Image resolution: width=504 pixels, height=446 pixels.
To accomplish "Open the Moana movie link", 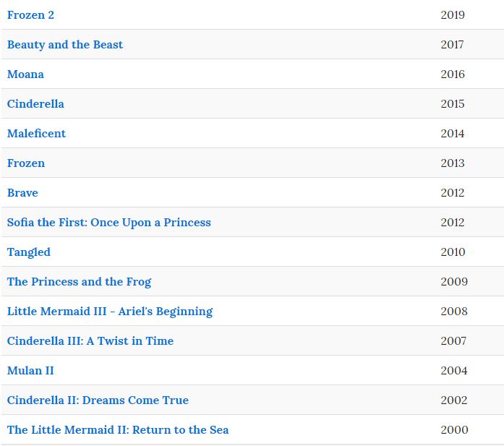I will 25,74.
